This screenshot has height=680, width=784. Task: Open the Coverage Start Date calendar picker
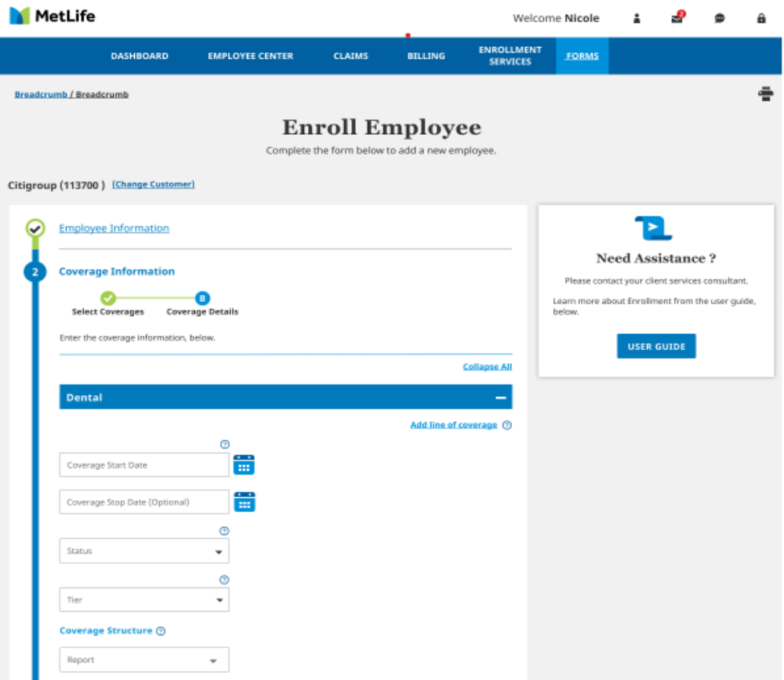[x=245, y=464]
